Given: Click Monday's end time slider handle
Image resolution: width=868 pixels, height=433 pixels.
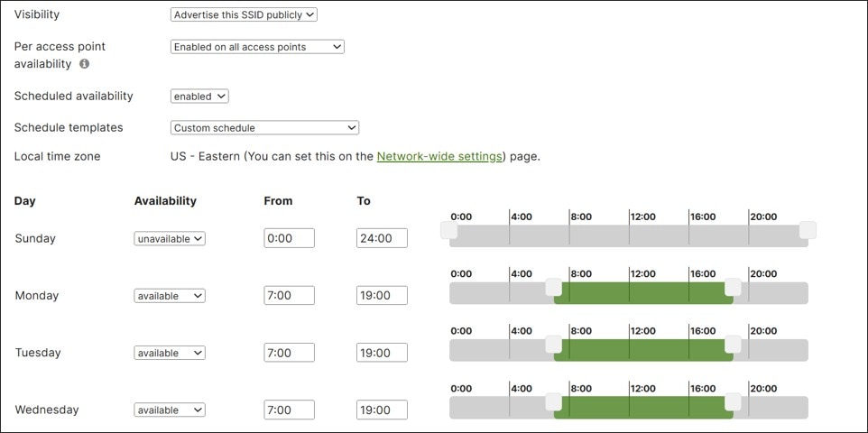Looking at the screenshot, I should pyautogui.click(x=733, y=287).
